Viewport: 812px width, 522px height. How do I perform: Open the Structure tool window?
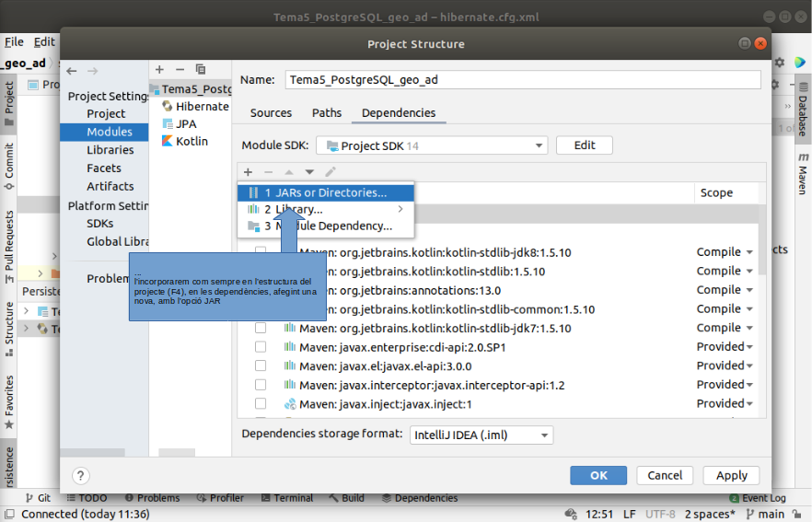(9, 330)
